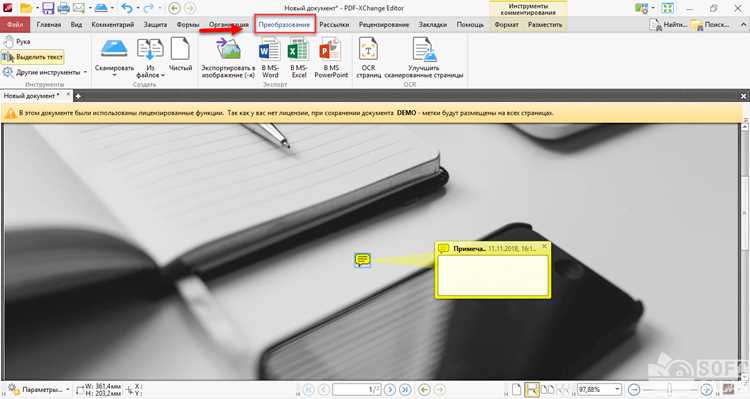750x399 pixels.
Task: Open the Bookmarks (Закладки) tab
Action: click(432, 24)
